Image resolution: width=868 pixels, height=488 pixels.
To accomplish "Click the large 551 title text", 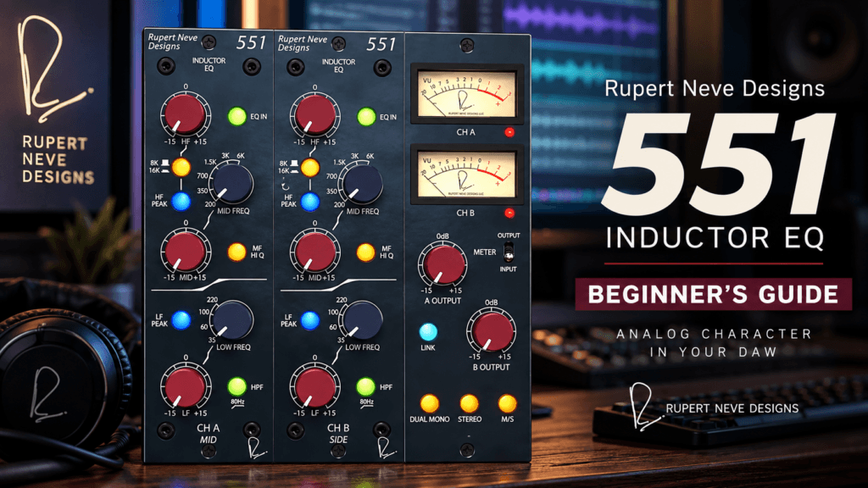I will click(717, 163).
